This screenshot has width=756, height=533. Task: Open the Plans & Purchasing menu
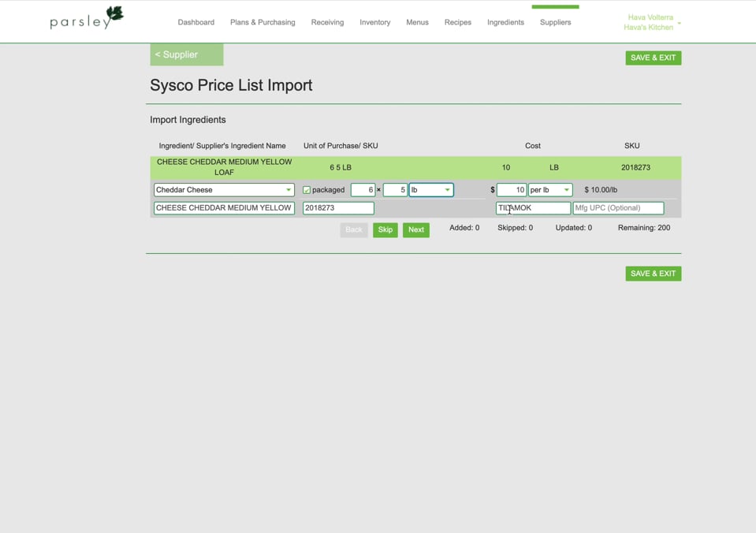(263, 22)
